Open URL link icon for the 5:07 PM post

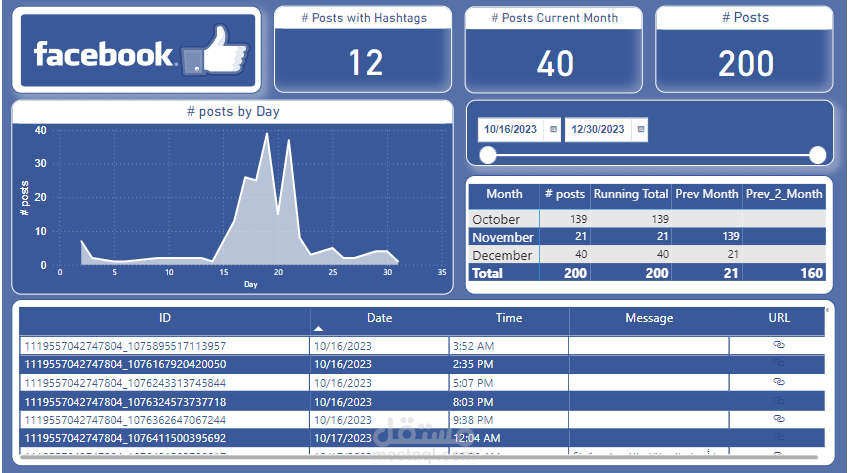coord(779,382)
